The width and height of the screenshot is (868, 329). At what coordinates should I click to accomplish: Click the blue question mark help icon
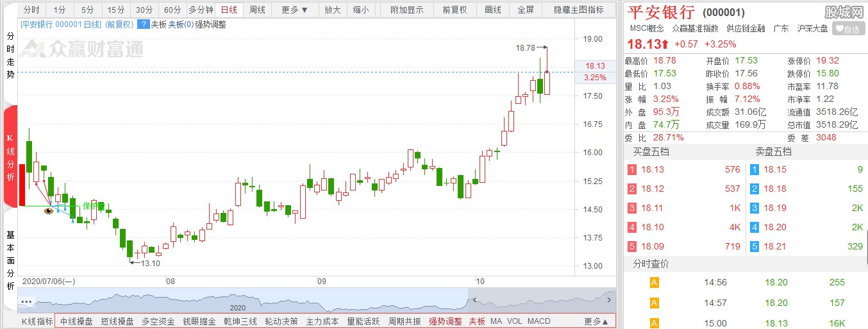(x=144, y=24)
